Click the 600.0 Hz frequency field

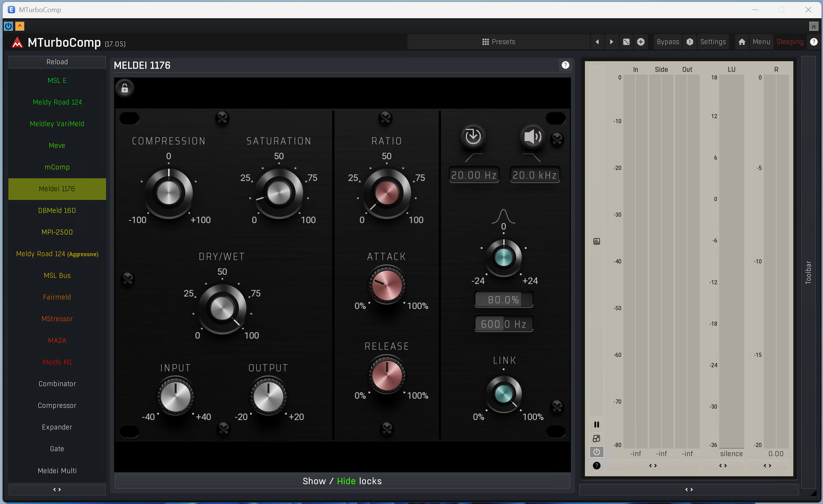504,324
